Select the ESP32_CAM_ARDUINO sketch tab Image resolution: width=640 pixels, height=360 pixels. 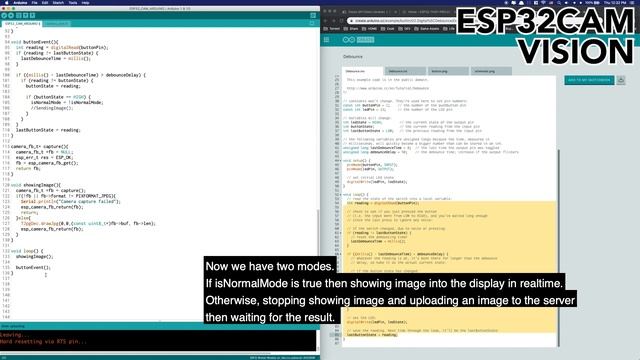pos(22,24)
